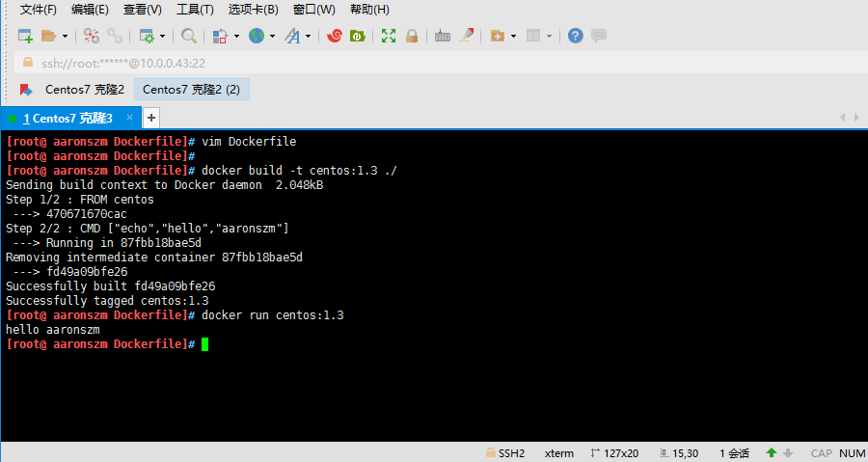Click the terminal line 'hello aaronszm'
Image resolution: width=868 pixels, height=462 pixels.
click(x=53, y=330)
